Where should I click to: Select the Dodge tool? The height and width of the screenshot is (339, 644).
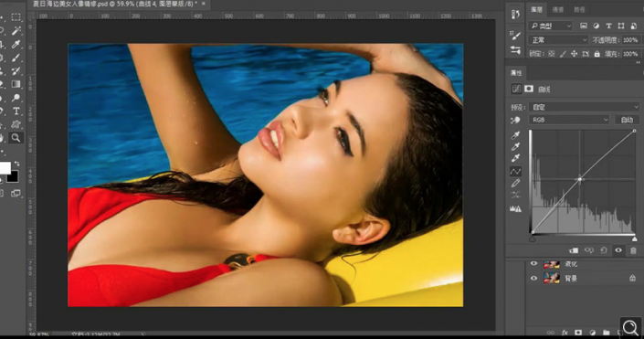pyautogui.click(x=16, y=98)
